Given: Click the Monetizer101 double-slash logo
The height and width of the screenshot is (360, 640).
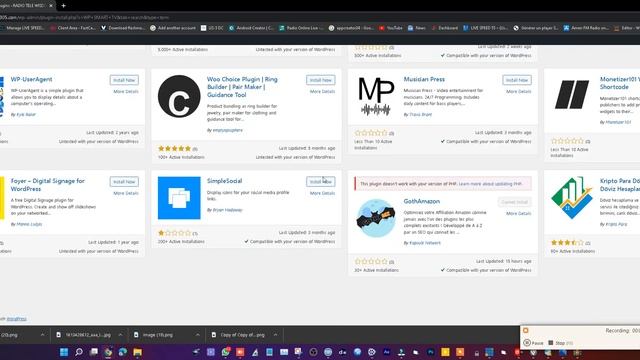Looking at the screenshot, I should point(572,95).
